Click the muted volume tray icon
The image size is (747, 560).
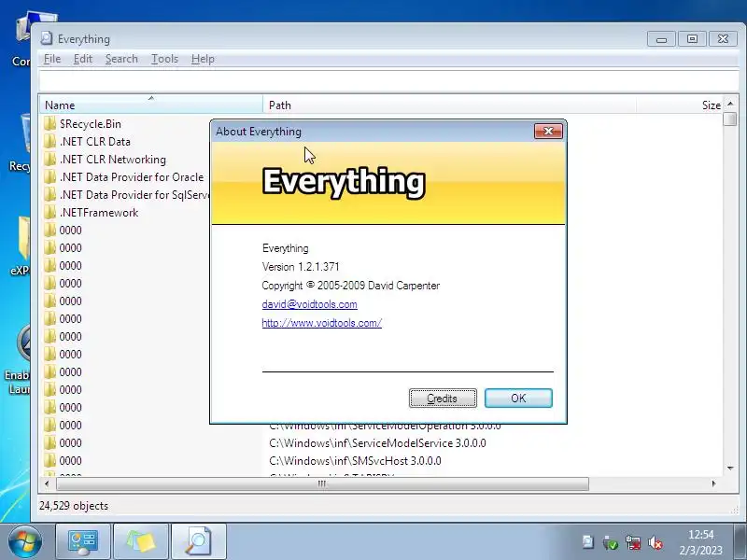click(x=655, y=542)
